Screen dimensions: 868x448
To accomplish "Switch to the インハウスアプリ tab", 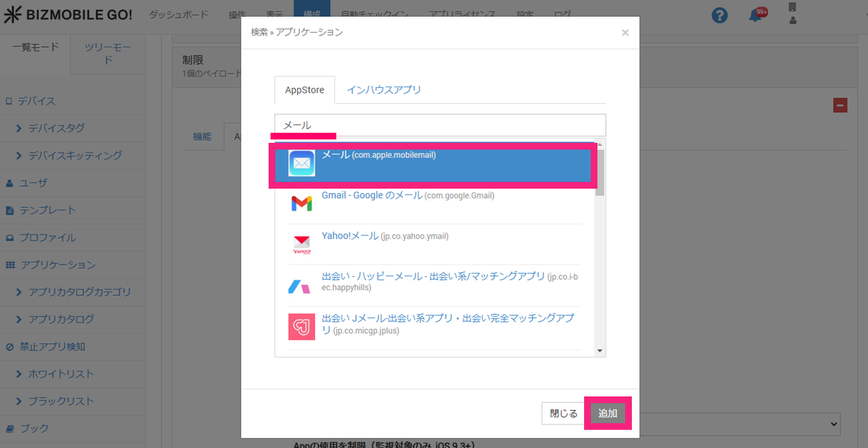I will [383, 90].
